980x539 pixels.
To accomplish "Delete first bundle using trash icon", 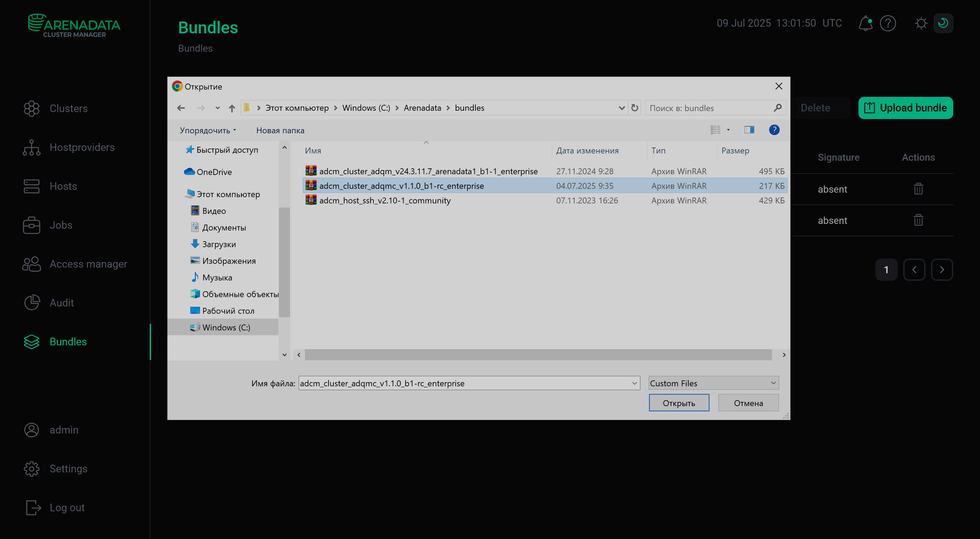I will point(918,189).
